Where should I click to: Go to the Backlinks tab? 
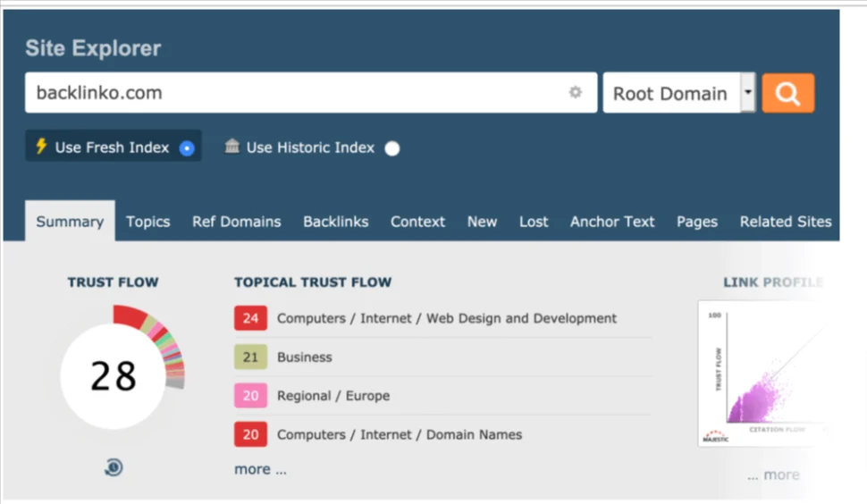tap(336, 222)
